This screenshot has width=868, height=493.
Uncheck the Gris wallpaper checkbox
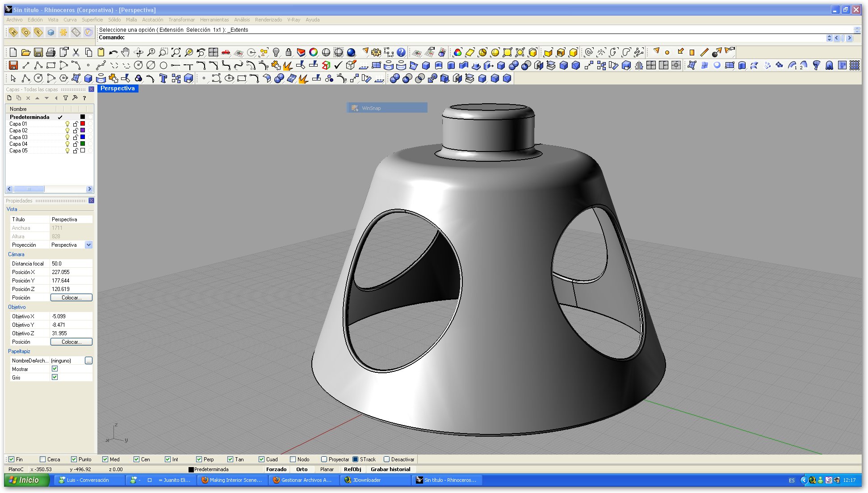click(x=55, y=377)
